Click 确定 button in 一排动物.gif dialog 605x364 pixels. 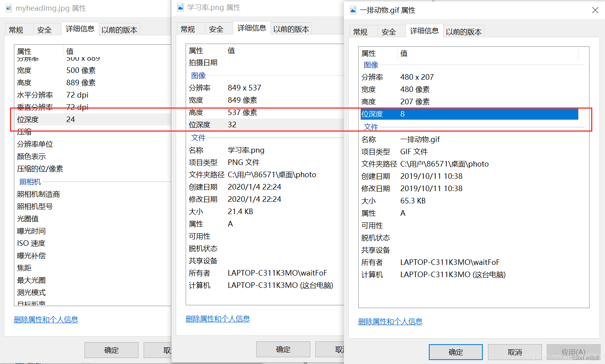455,352
